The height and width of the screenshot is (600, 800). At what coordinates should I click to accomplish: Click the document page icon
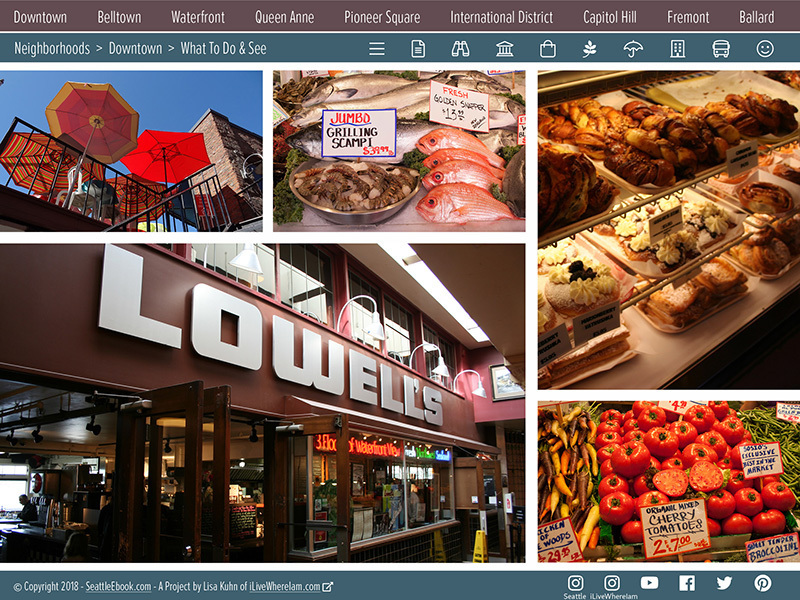(x=418, y=49)
